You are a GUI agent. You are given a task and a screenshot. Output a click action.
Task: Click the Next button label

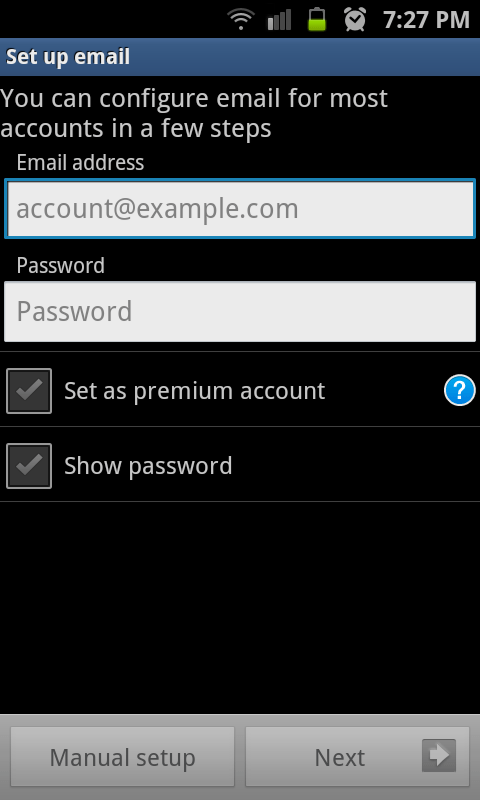340,757
